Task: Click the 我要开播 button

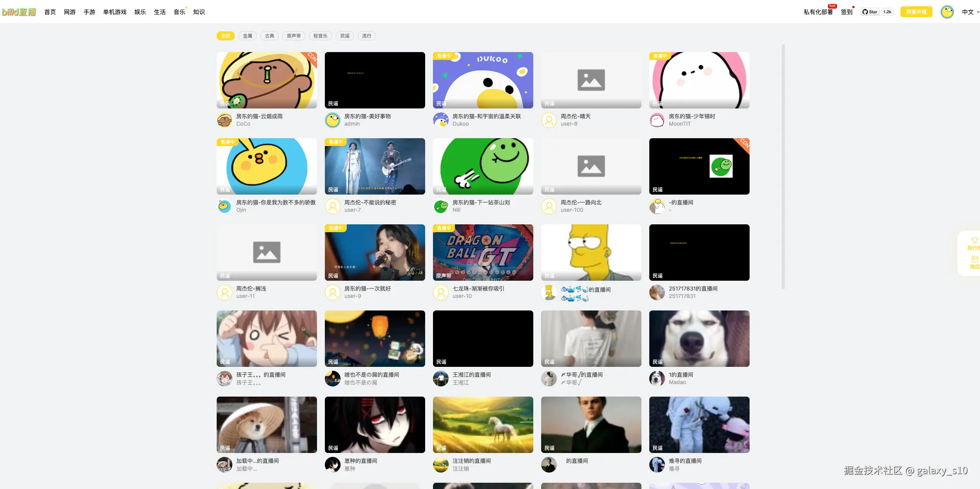Action: [x=916, y=12]
